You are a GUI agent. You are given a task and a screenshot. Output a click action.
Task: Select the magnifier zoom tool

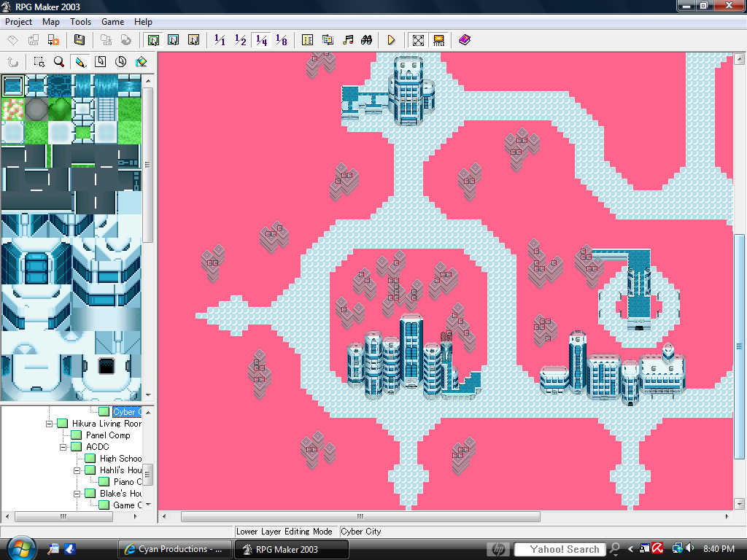(x=59, y=62)
